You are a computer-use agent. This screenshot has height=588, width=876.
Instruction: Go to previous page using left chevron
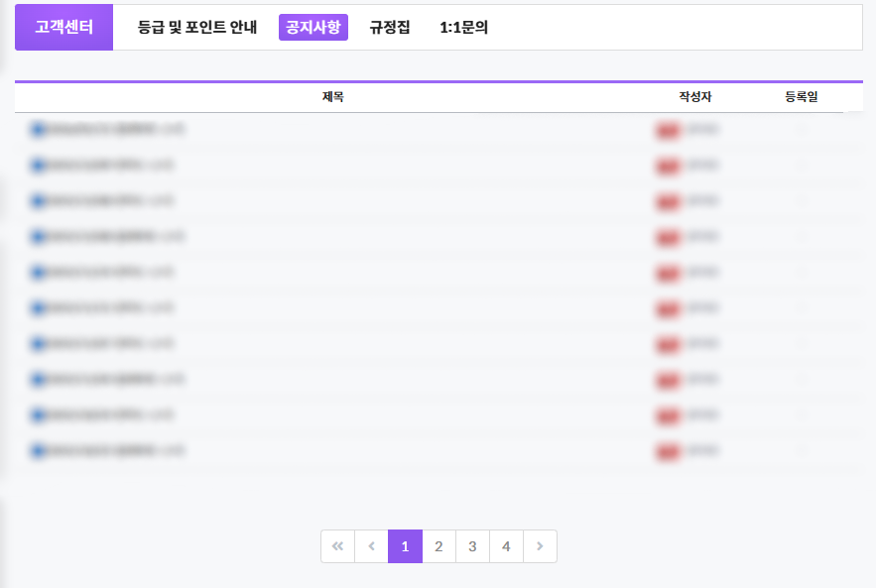coord(371,546)
